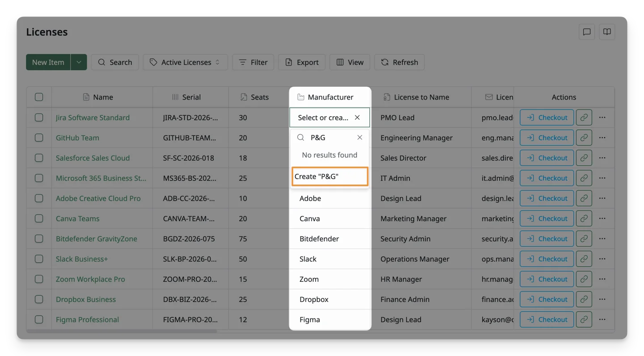The image size is (644, 356).
Task: Click the horizontal scrollbar below the table
Action: point(122,331)
